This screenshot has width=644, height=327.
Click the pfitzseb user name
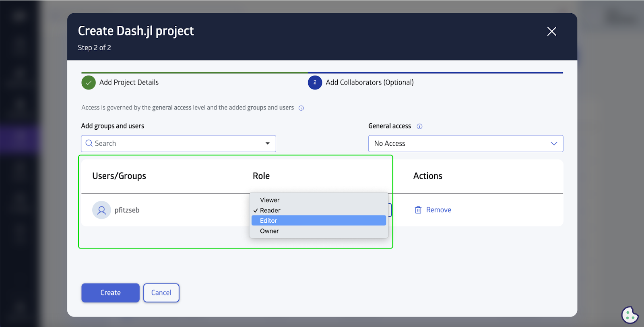[x=127, y=210]
